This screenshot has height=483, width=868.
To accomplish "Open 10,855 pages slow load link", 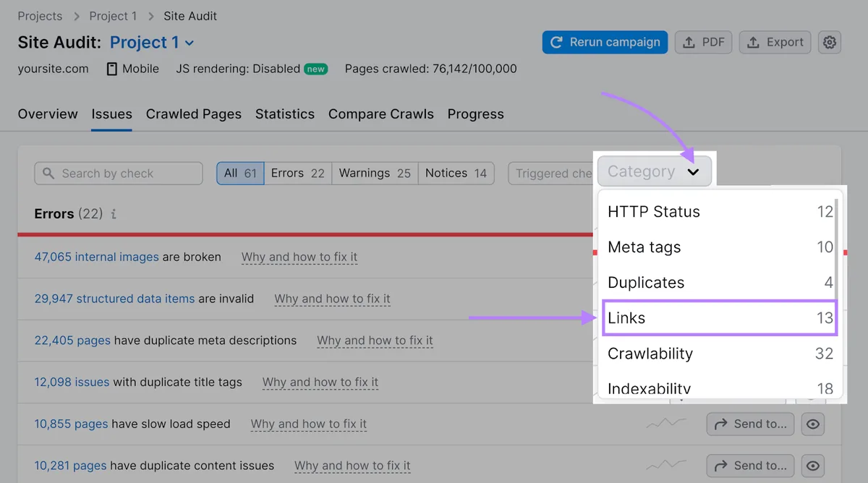I will (72, 424).
